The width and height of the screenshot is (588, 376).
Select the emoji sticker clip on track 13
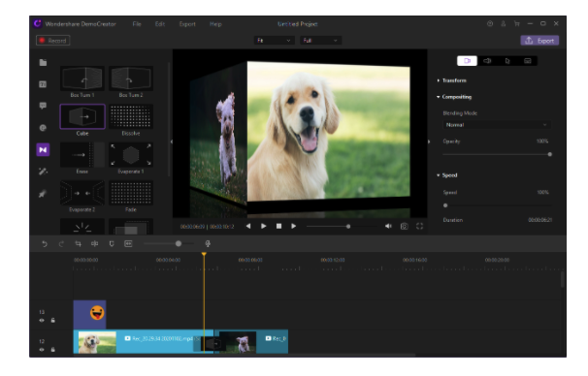pos(89,314)
